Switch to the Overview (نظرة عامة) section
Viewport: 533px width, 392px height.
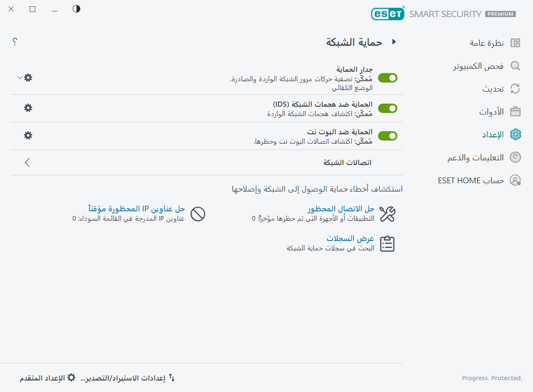pyautogui.click(x=515, y=43)
